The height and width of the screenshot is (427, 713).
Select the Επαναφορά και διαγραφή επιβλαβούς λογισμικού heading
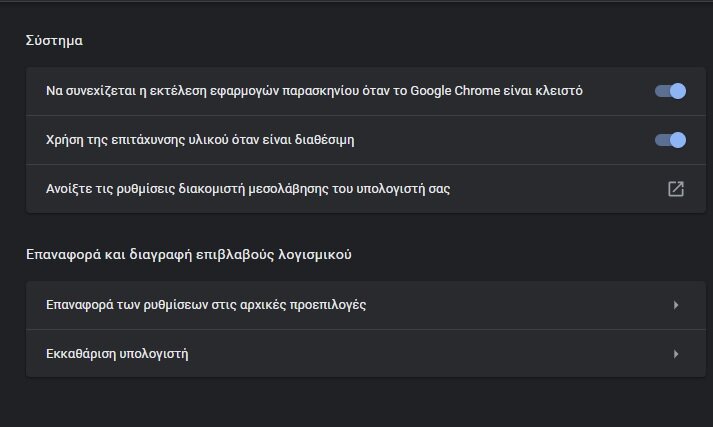coord(189,254)
